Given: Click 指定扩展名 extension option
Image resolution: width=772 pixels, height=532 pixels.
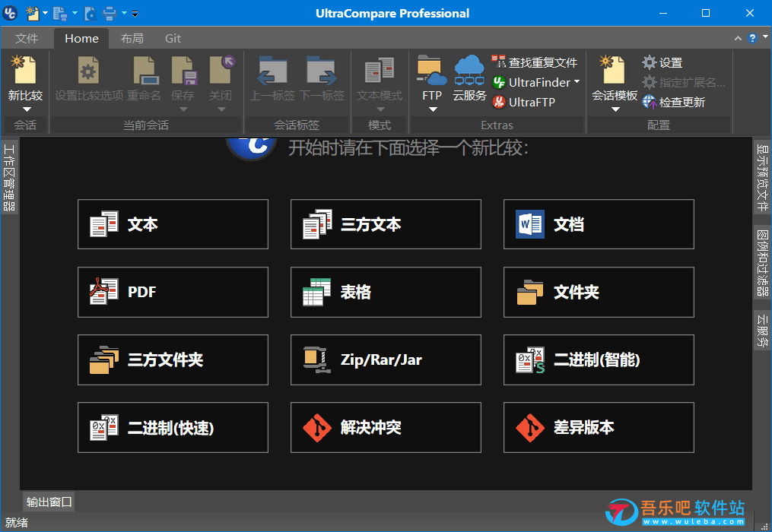Looking at the screenshot, I should click(x=683, y=82).
